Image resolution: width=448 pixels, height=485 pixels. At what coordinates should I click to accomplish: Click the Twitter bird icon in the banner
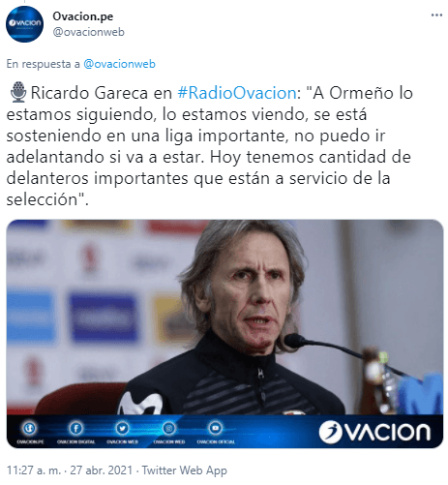coord(122,428)
